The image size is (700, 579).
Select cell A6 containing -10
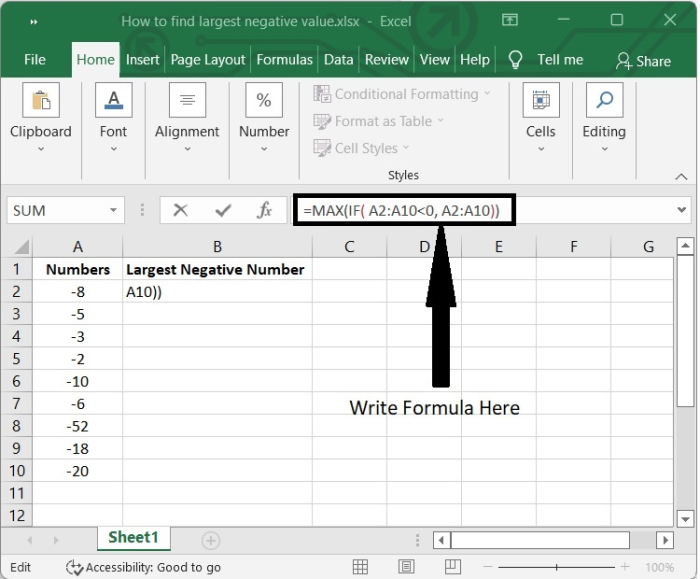(78, 381)
